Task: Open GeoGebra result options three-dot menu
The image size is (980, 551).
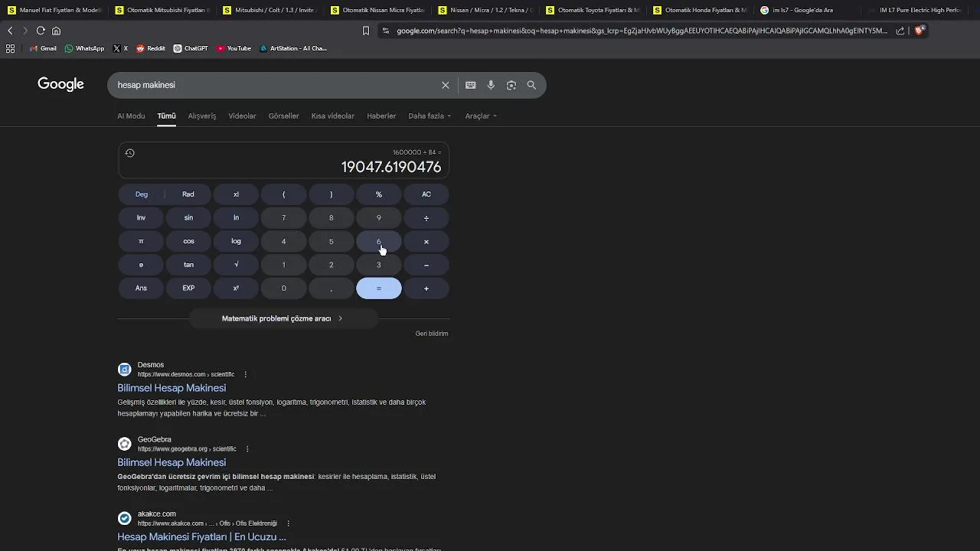Action: point(247,448)
